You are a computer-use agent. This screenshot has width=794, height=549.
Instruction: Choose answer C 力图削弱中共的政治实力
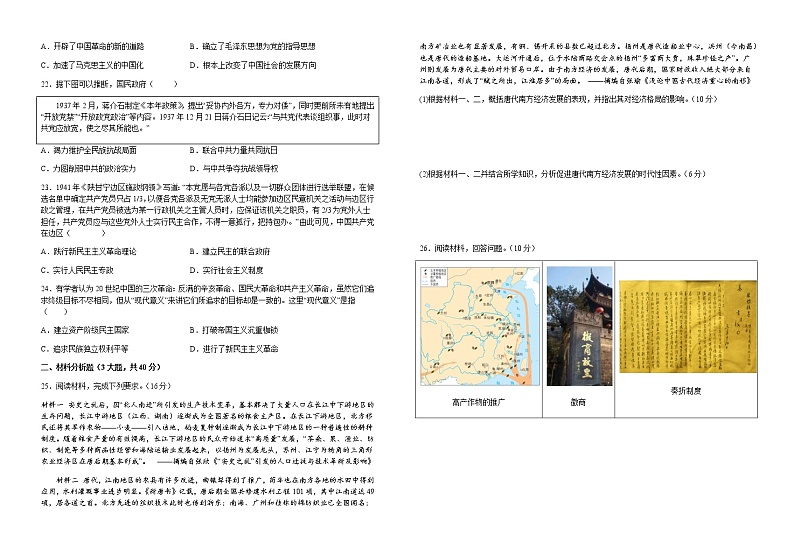pyautogui.click(x=88, y=168)
